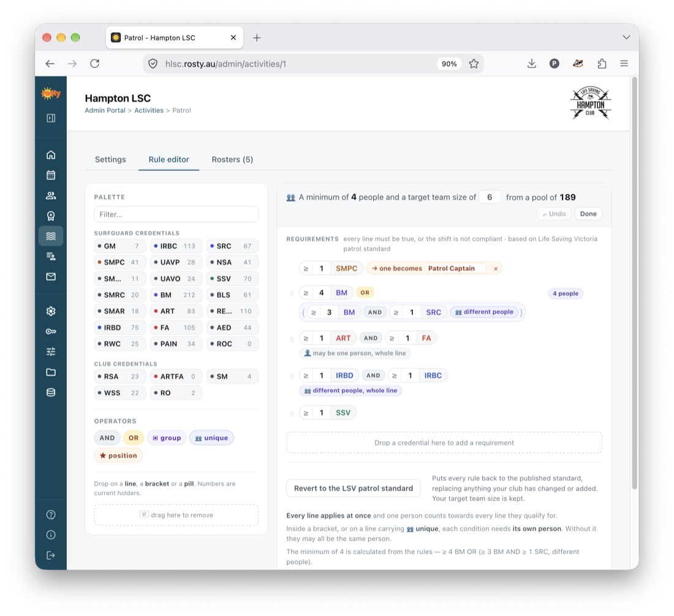Select the Patrol - Hampton LSC browser tab
The image size is (674, 616).
click(x=175, y=38)
